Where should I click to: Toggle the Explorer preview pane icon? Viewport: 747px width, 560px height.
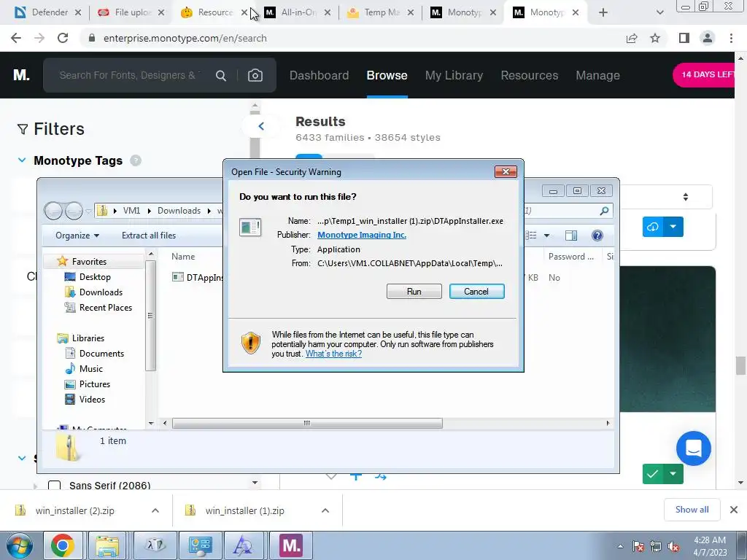click(x=570, y=236)
